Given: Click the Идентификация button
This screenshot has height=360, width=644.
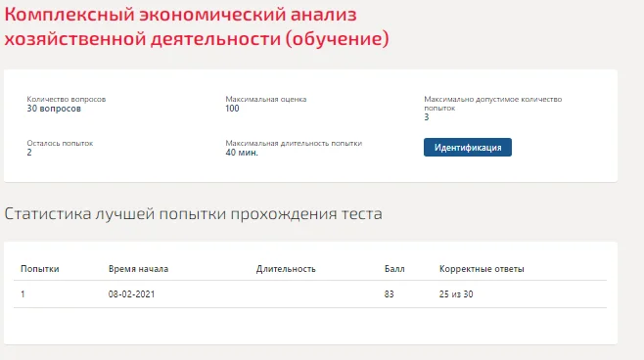Looking at the screenshot, I should coord(468,148).
